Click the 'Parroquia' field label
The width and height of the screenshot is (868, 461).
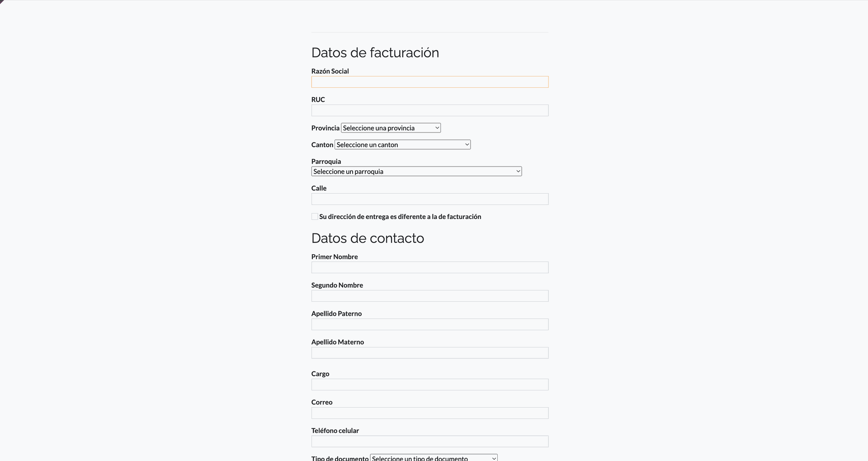coord(326,162)
